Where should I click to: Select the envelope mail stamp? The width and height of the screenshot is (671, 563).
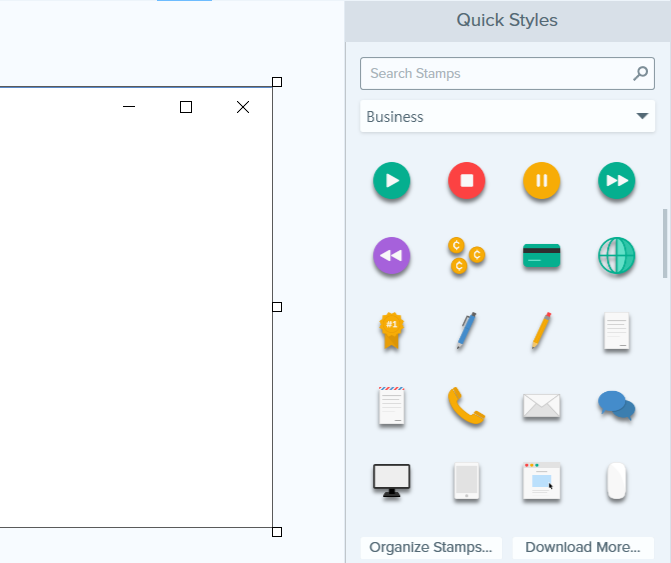coord(542,406)
